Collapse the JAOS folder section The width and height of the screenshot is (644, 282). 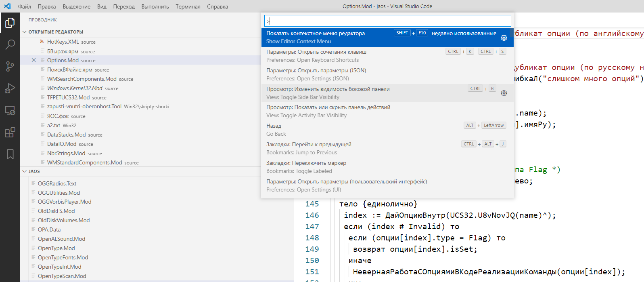click(x=25, y=171)
